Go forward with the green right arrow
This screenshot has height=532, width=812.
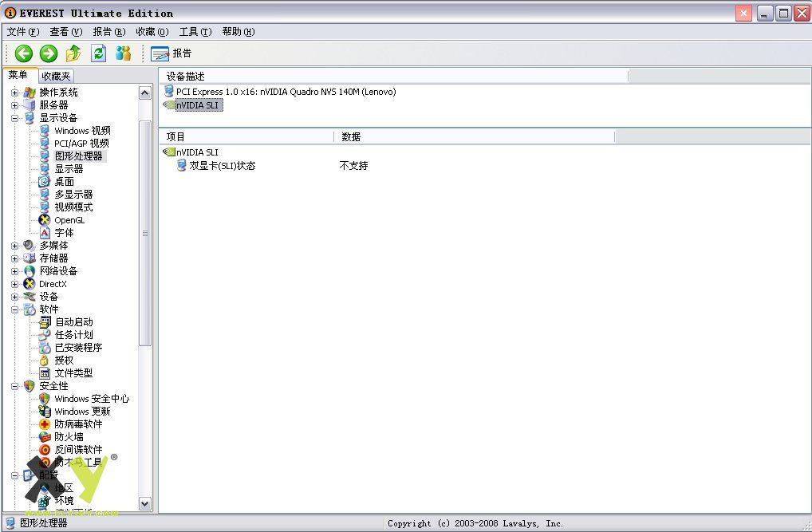tap(49, 53)
